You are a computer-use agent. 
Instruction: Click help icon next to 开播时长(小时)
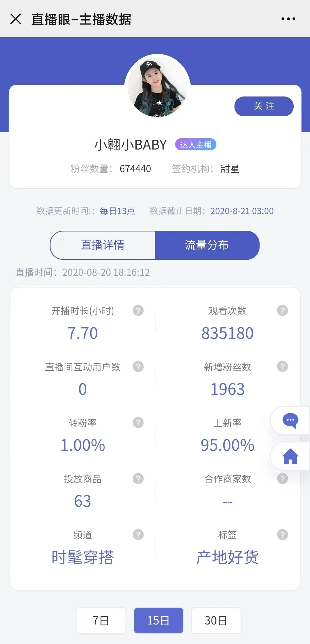tap(138, 311)
